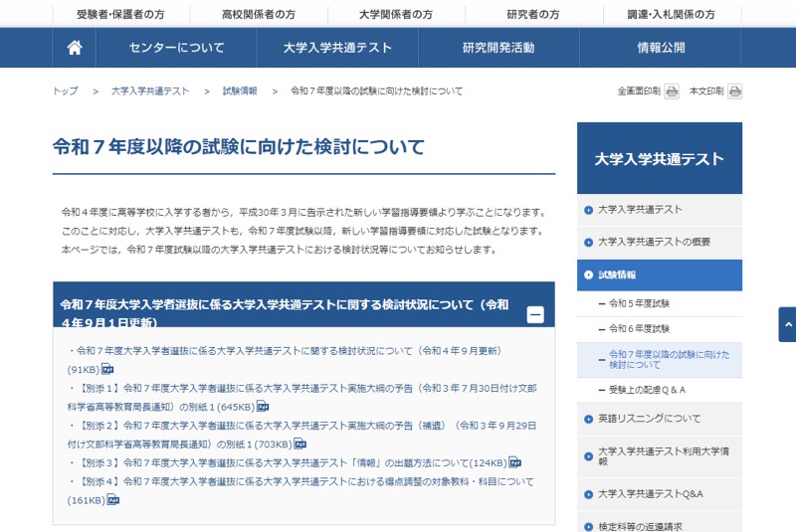This screenshot has height=532, width=796.
Task: Click bullet icon beside 大学入学共通テストの概要
Action: pyautogui.click(x=588, y=243)
